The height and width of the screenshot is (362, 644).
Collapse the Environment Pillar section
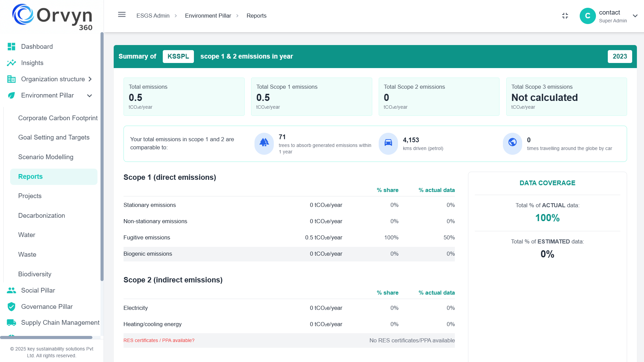pos(89,95)
